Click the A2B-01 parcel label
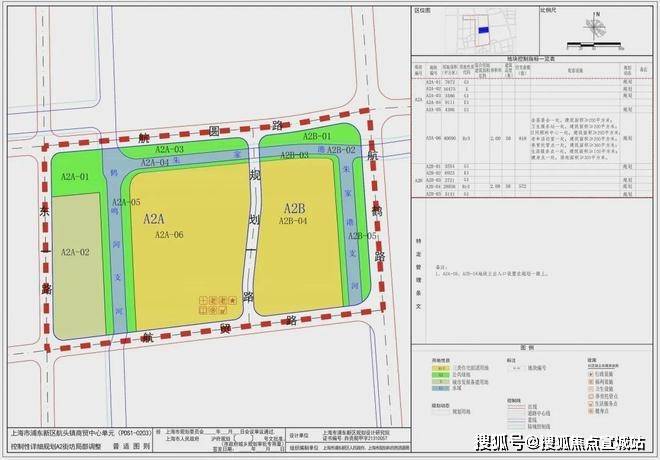The image size is (660, 460). [317, 136]
